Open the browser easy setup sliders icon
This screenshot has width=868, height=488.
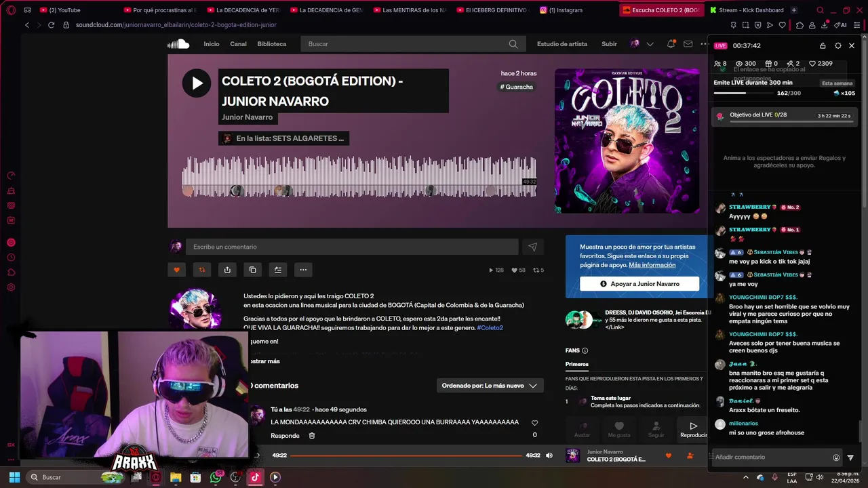[x=856, y=25]
